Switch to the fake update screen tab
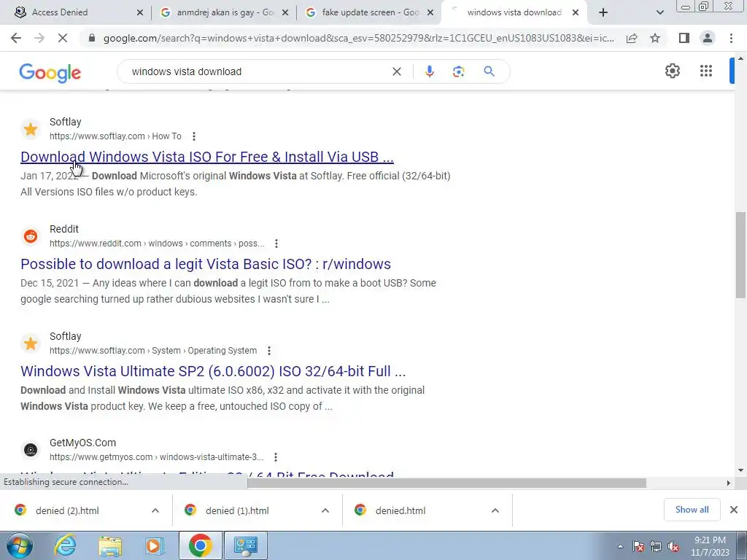 tap(371, 12)
